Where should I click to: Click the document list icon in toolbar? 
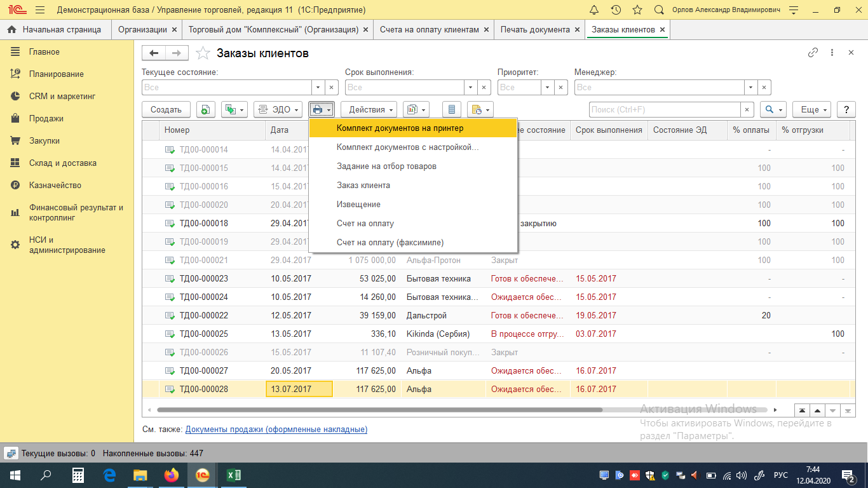tap(452, 110)
